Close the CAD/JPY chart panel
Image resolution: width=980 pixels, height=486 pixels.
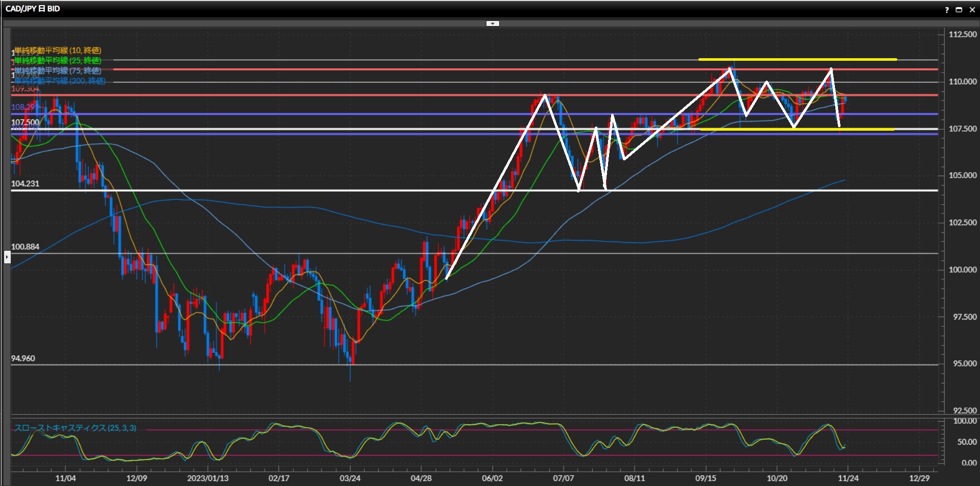click(x=972, y=10)
